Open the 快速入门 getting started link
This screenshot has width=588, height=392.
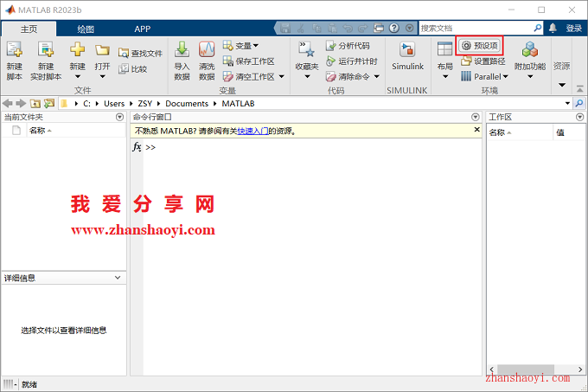click(252, 131)
